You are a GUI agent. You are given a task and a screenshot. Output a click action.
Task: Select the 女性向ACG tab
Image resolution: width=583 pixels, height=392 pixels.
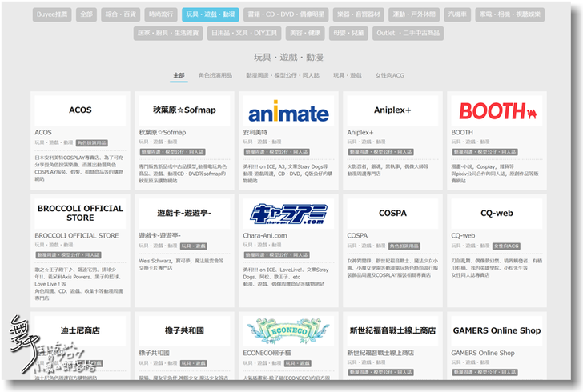pos(390,75)
